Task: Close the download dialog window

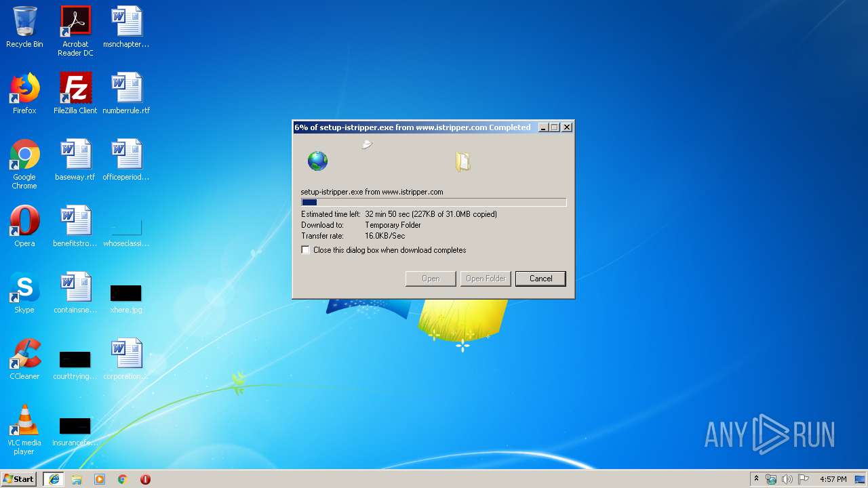Action: [567, 127]
